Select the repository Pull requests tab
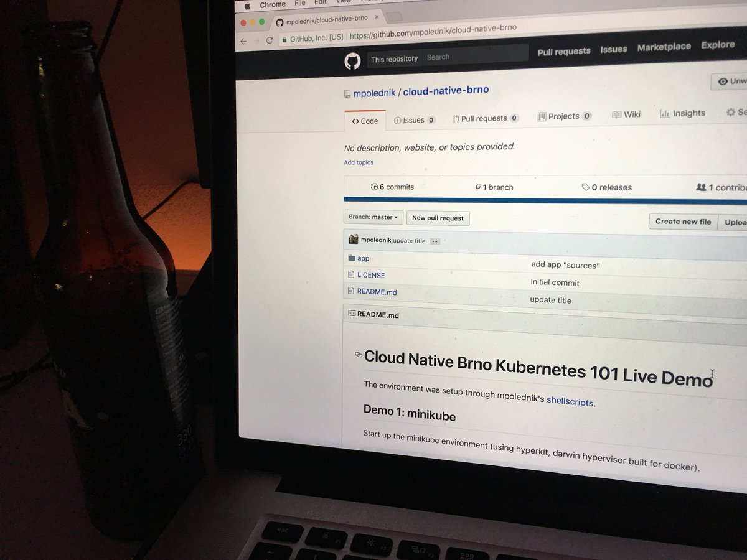The width and height of the screenshot is (747, 560). point(486,118)
